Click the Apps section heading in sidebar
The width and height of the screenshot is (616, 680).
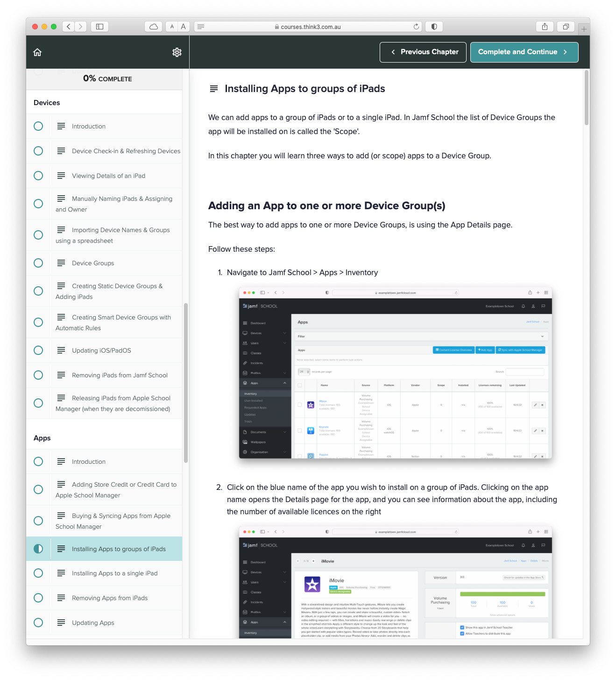pyautogui.click(x=42, y=438)
